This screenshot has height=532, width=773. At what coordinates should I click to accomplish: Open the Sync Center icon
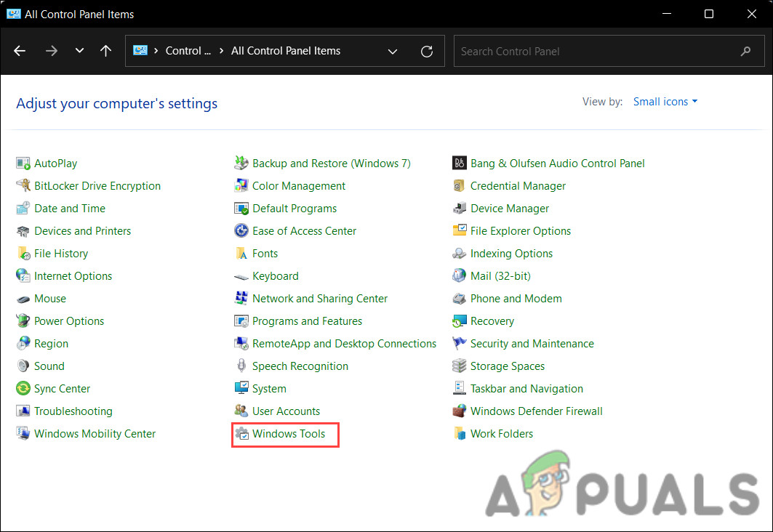coord(23,389)
